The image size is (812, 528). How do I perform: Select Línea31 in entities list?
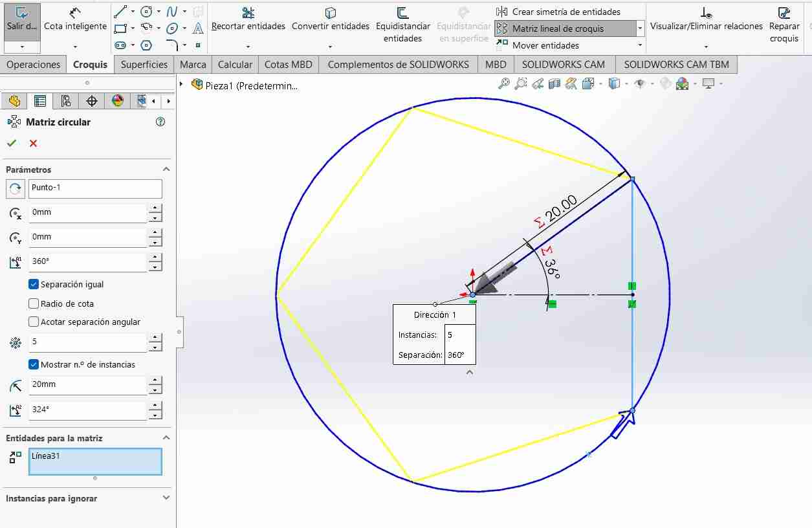tap(46, 456)
